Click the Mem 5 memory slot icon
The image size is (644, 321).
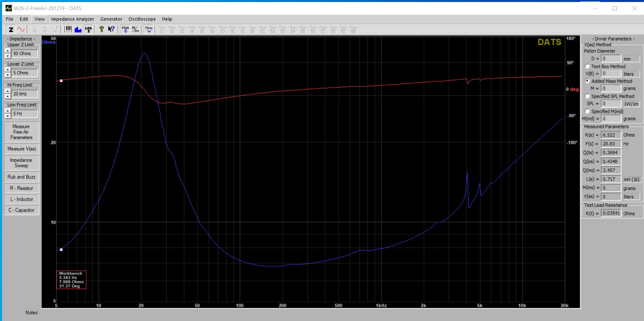tap(202, 30)
